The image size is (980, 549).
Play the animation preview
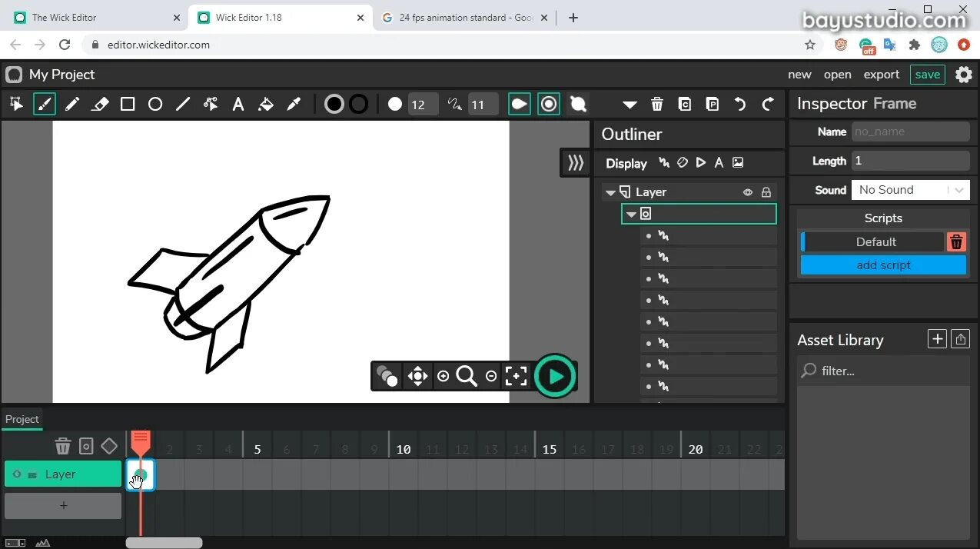tap(555, 376)
